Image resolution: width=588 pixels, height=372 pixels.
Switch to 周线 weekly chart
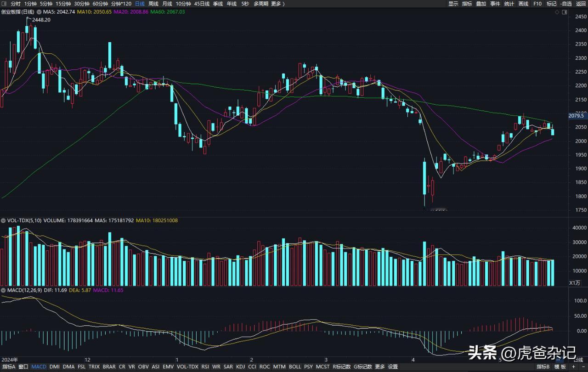(x=153, y=4)
